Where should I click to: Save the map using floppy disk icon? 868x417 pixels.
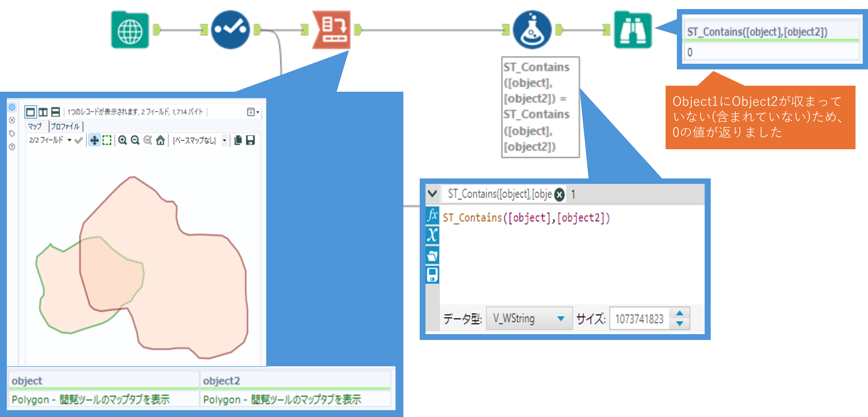(250, 140)
